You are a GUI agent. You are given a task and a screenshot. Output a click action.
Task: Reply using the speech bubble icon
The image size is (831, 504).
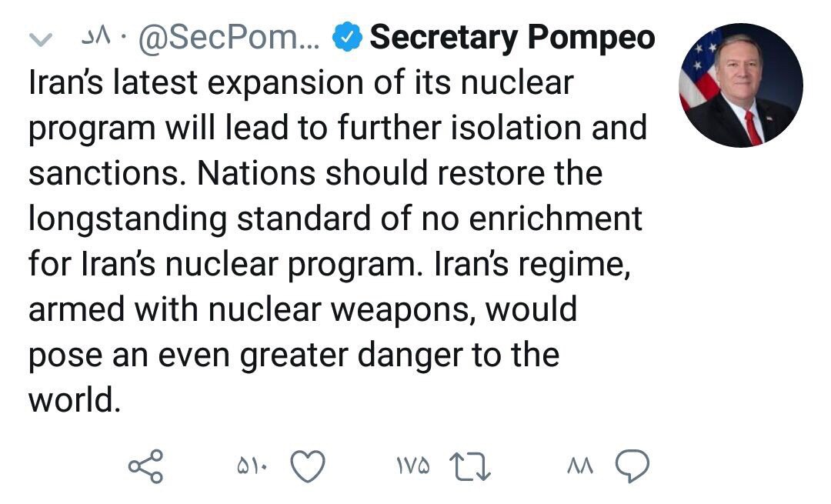pos(633,466)
